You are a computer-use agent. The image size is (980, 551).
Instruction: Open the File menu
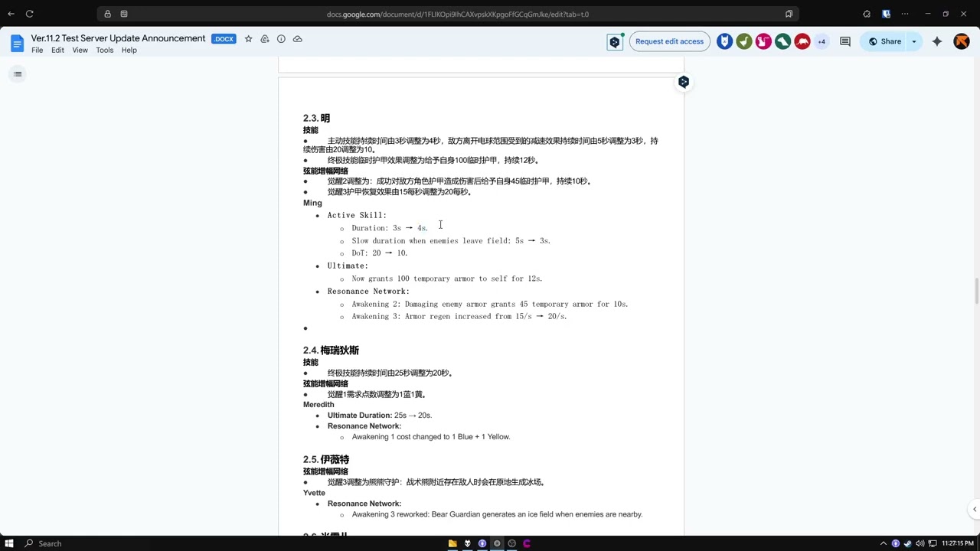(x=37, y=51)
